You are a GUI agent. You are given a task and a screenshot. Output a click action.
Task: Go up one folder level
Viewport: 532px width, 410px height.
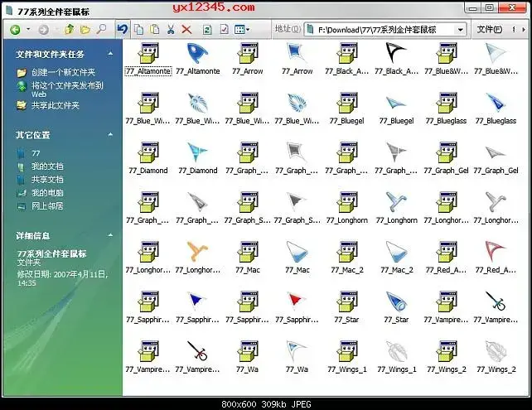click(70, 30)
